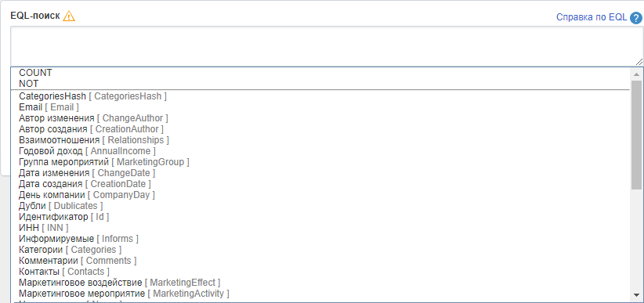
Task: Select Годовой доход [ AnnualIncome ]
Action: (320, 151)
